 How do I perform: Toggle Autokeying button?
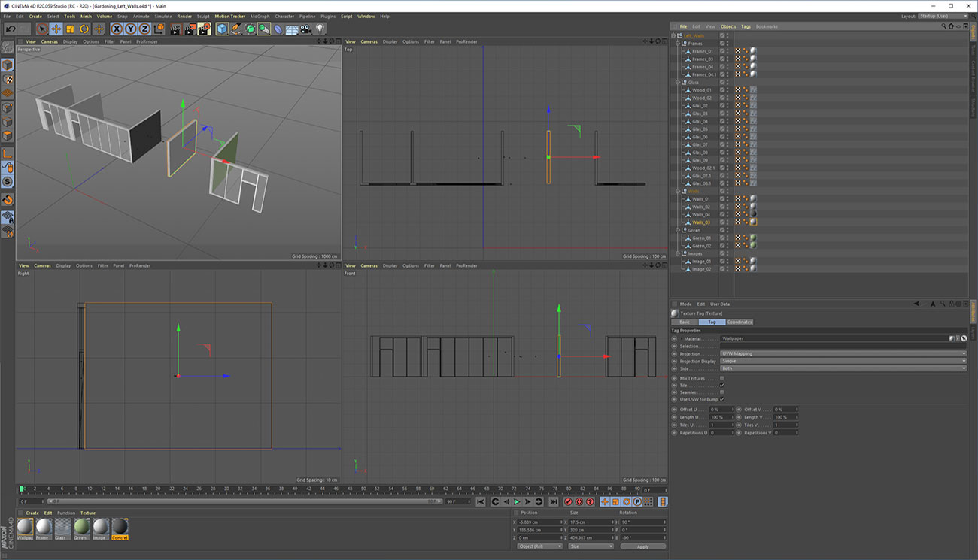[x=579, y=501]
